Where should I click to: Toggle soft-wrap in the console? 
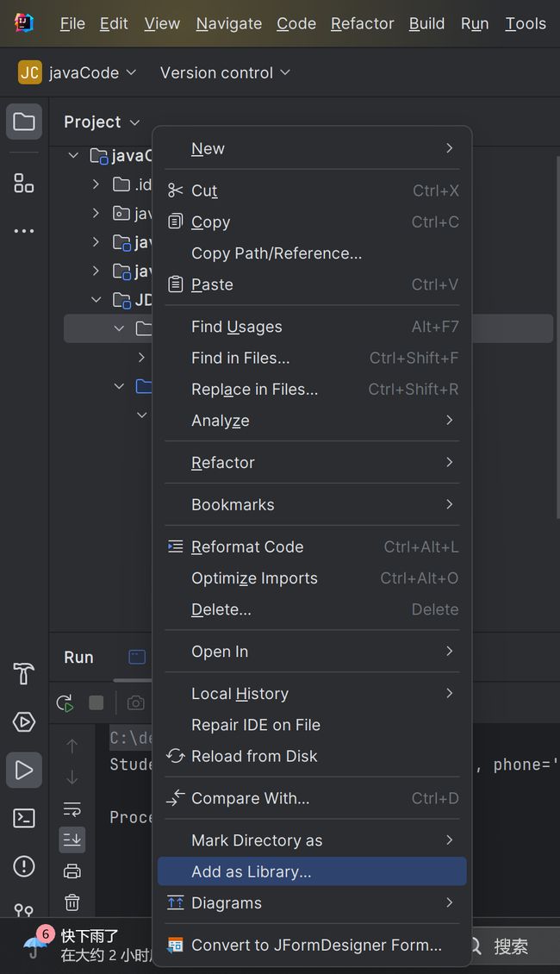coord(72,809)
